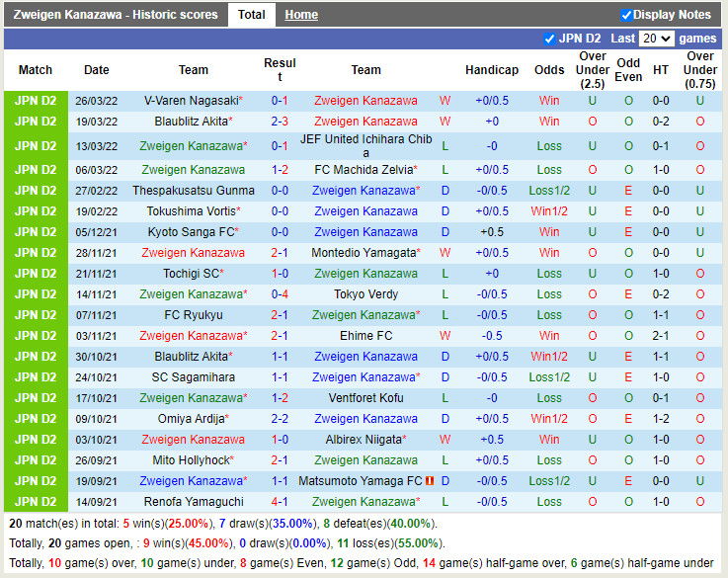Open Albirex Niigata team link
This screenshot has height=578, width=728.
point(365,440)
